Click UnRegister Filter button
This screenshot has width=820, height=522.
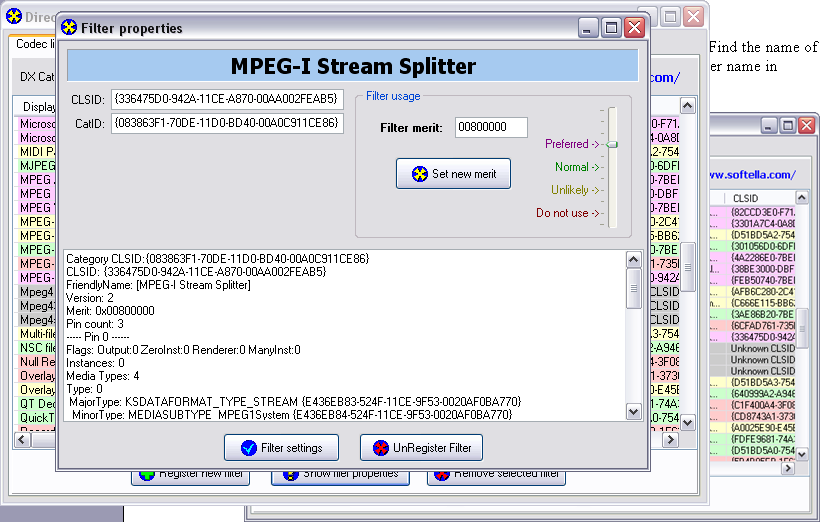point(421,448)
